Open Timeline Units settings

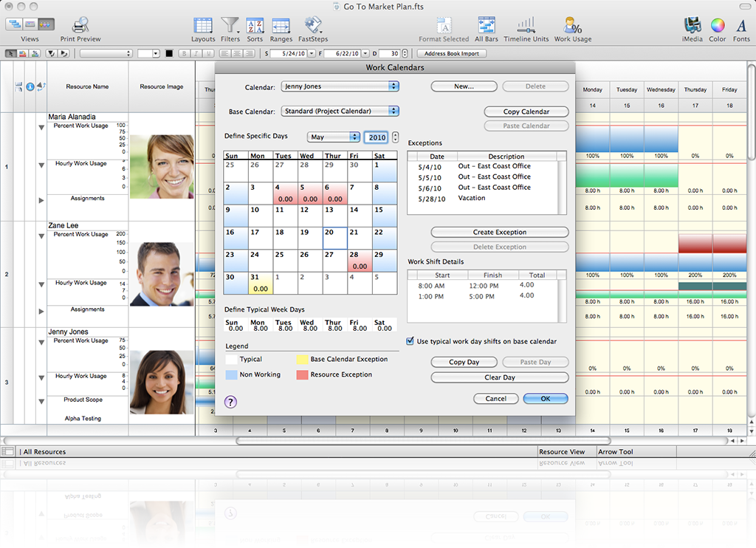coord(526,25)
